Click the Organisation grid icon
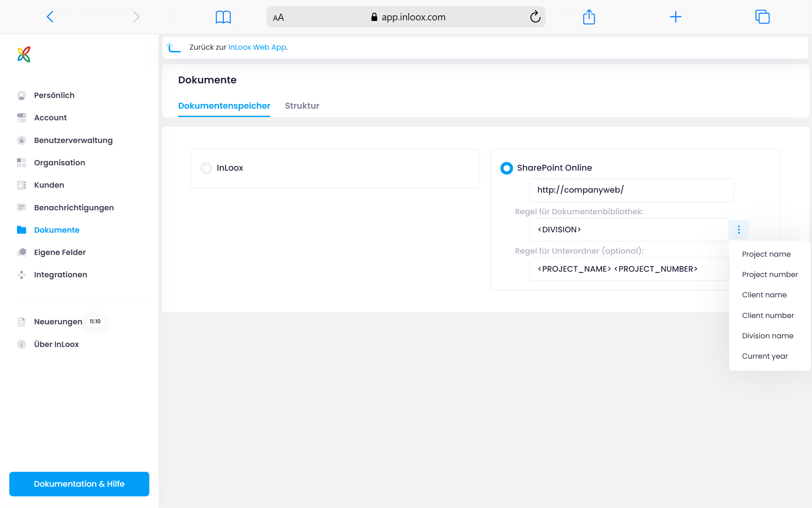 click(x=22, y=163)
